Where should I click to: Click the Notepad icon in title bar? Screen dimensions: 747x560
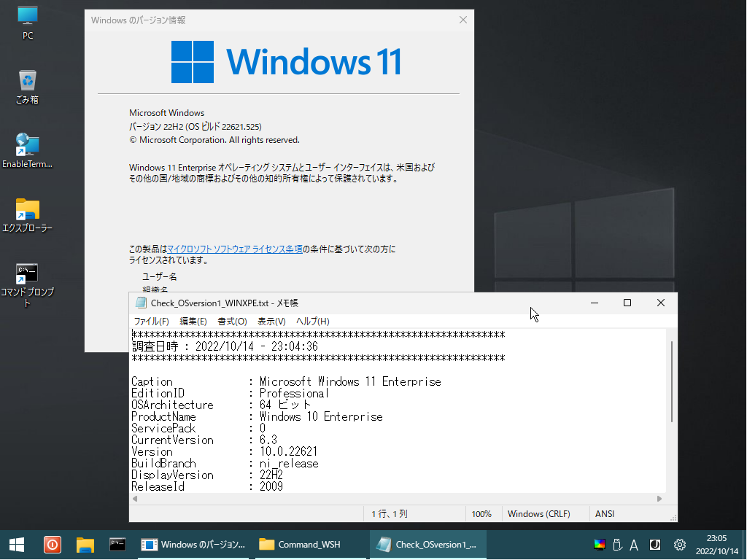pyautogui.click(x=141, y=303)
